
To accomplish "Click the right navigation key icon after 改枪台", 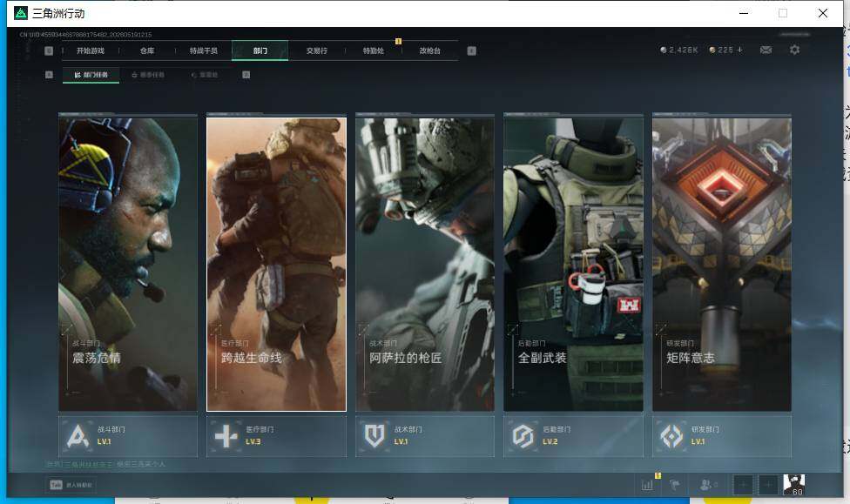I will [x=472, y=50].
